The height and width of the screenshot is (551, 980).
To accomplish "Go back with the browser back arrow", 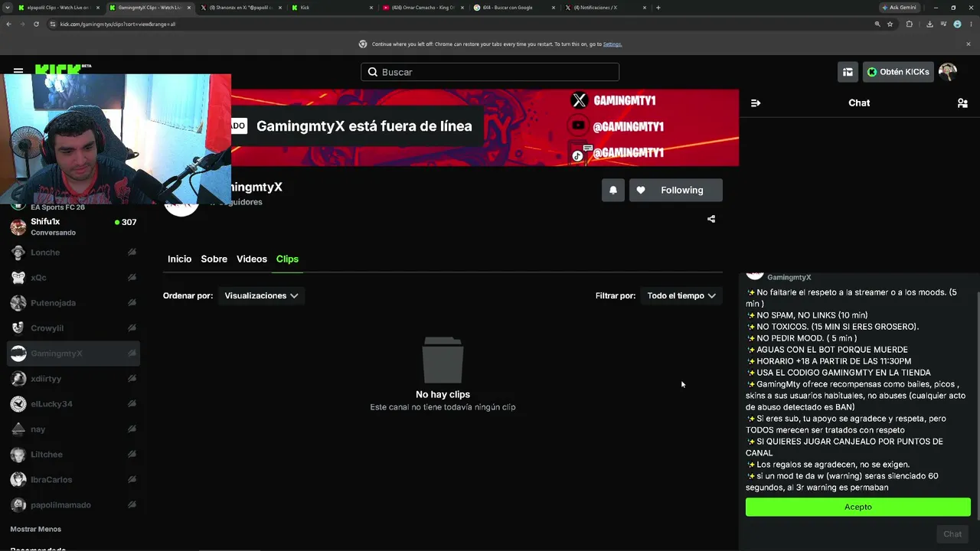I will click(8, 24).
